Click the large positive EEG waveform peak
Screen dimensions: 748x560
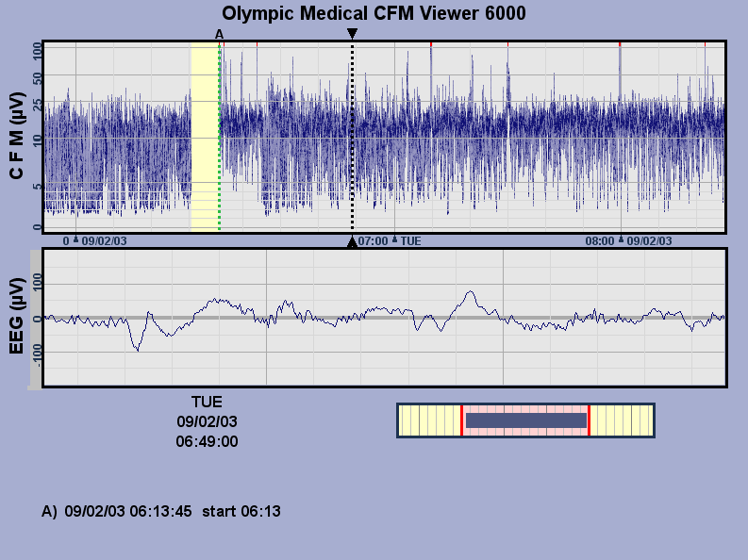coord(471,292)
